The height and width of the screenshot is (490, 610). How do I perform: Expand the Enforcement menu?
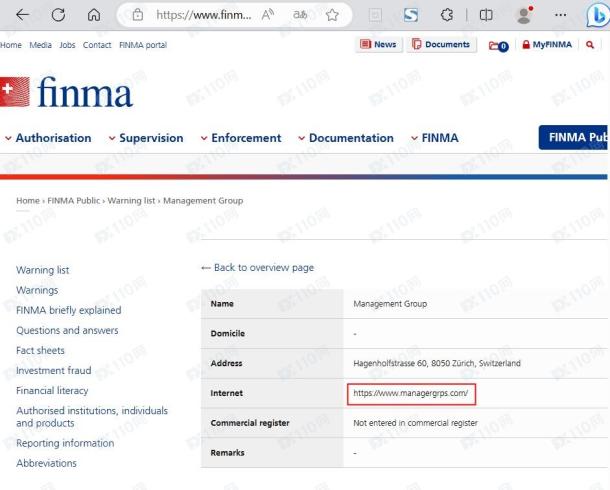(x=241, y=138)
